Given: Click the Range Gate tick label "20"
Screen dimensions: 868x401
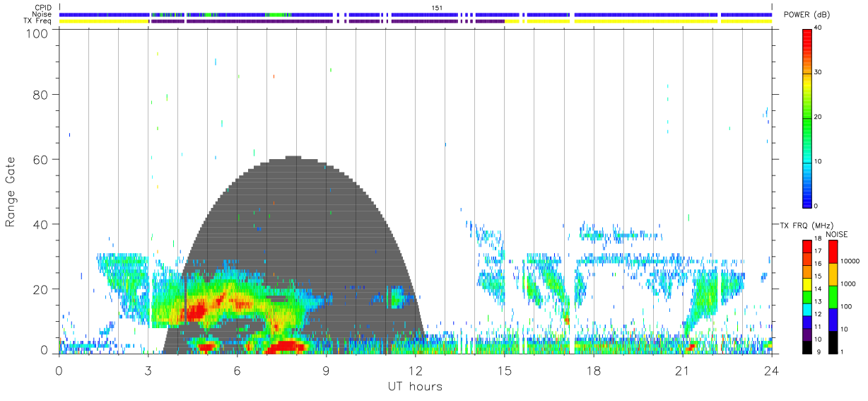Looking at the screenshot, I should click(40, 289).
